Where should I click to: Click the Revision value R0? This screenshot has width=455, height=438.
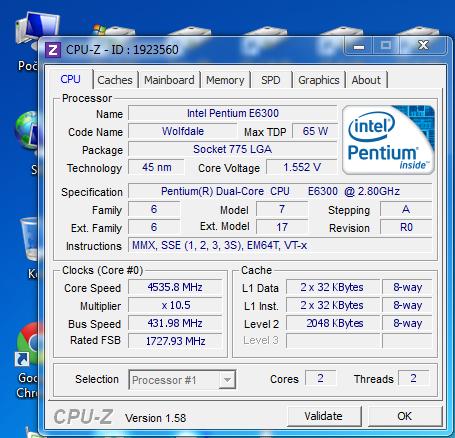pos(406,228)
